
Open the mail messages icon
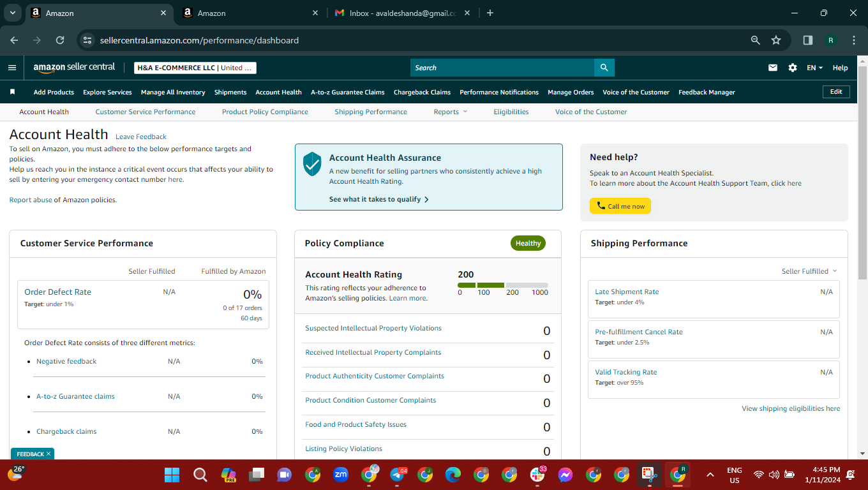773,68
